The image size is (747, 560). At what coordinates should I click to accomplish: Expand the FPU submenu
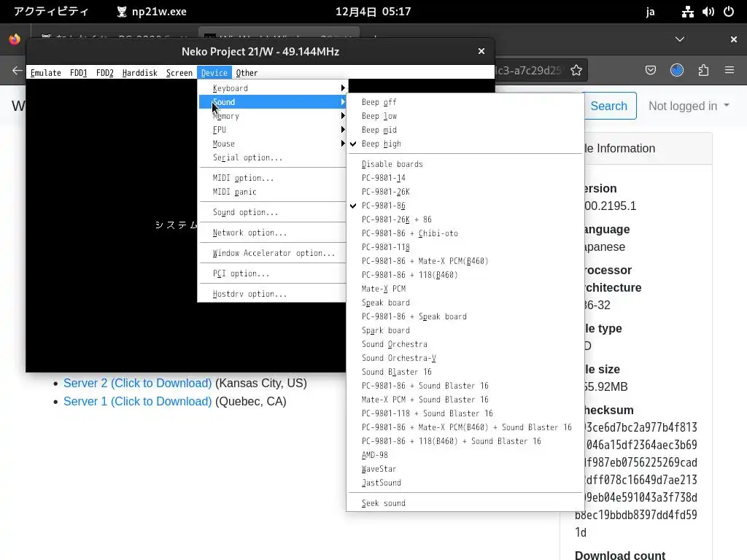tap(273, 130)
